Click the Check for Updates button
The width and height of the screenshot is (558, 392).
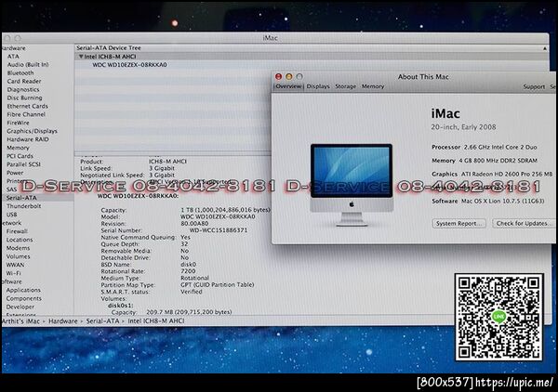tap(523, 224)
